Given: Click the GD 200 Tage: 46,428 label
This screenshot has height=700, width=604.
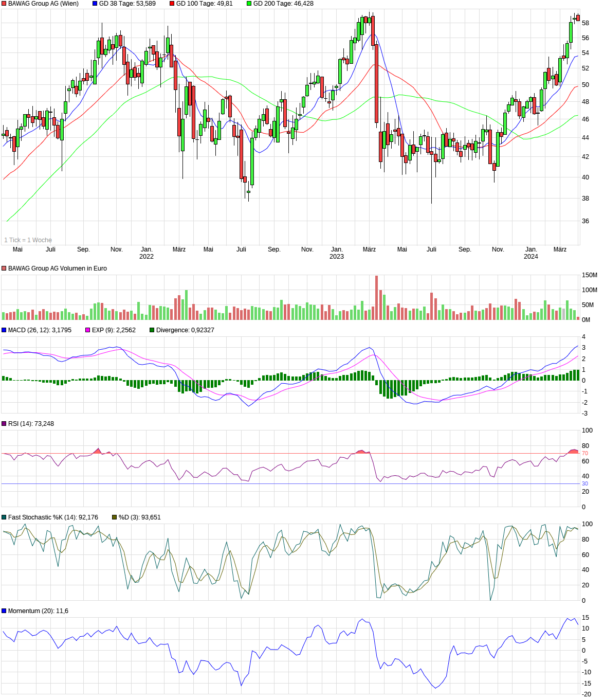Looking at the screenshot, I should [x=284, y=4].
